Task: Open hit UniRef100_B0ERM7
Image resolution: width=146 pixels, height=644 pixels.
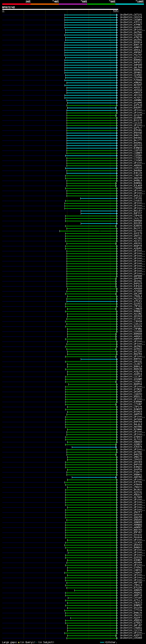Action: [x=131, y=108]
